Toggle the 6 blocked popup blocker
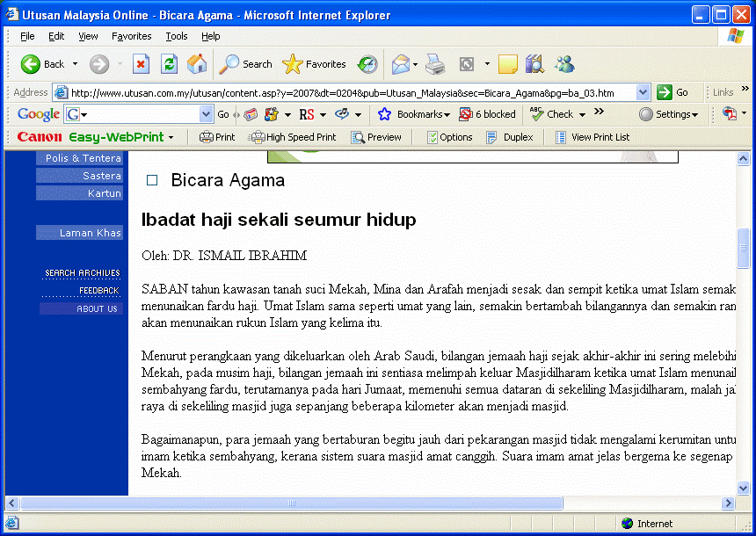 [x=488, y=114]
